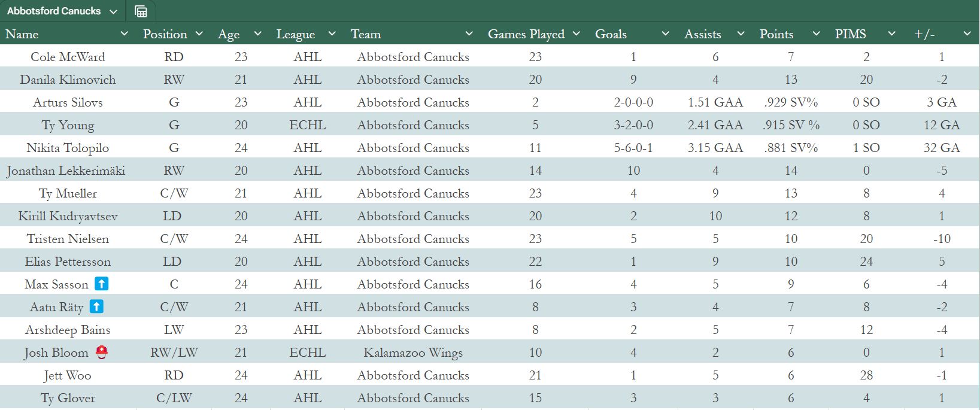Select the Abbotsford Canucks table title tab
Viewport: 980px width, 410px height.
click(54, 11)
